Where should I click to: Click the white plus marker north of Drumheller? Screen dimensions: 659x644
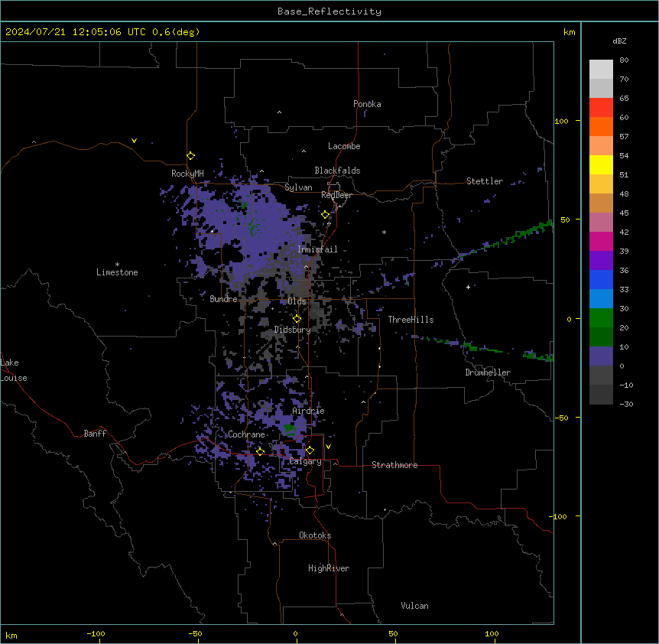468,287
